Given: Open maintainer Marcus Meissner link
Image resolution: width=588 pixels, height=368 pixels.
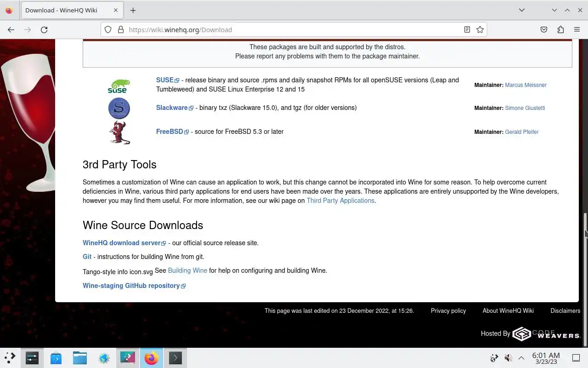Looking at the screenshot, I should click(526, 85).
